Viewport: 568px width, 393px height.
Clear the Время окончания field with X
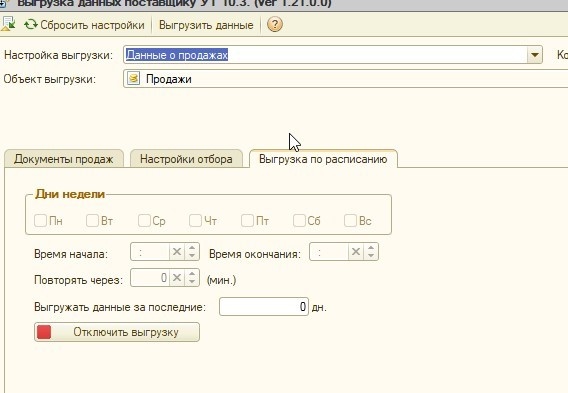click(x=356, y=251)
